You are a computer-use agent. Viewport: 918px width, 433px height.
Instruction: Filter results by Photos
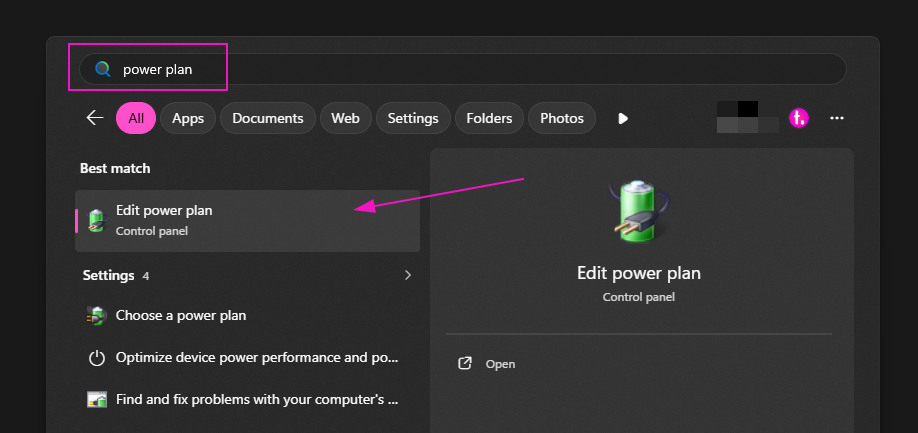[x=562, y=118]
